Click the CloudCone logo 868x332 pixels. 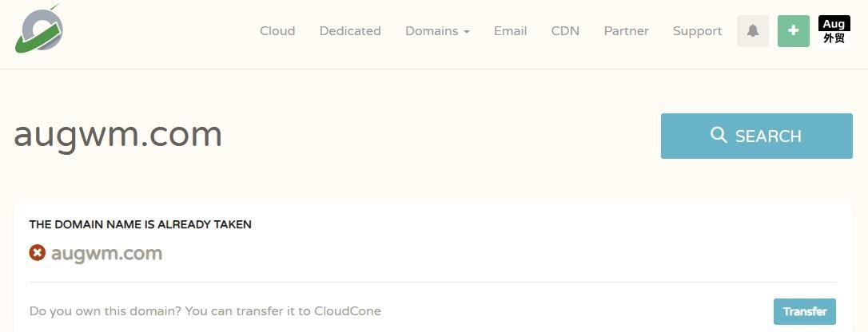click(38, 29)
